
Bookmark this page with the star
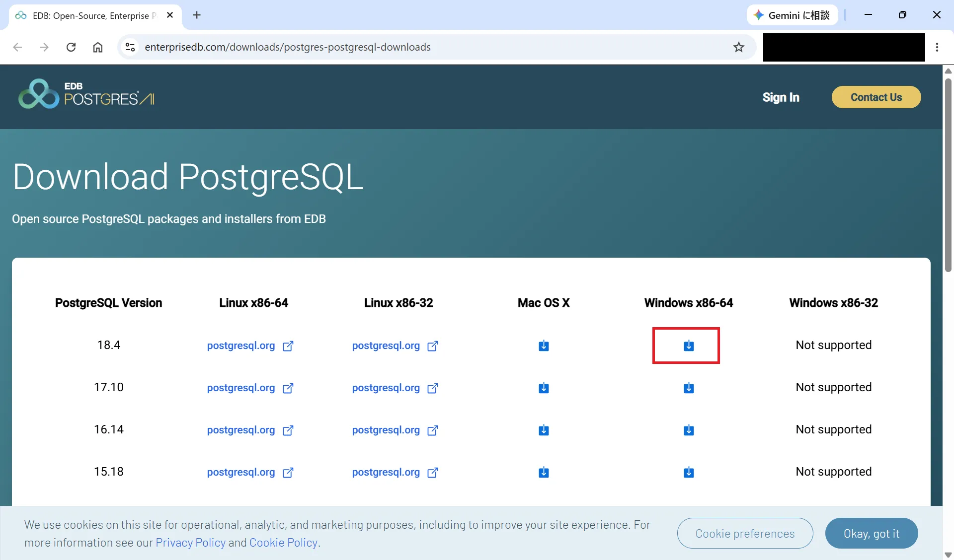[x=739, y=47]
